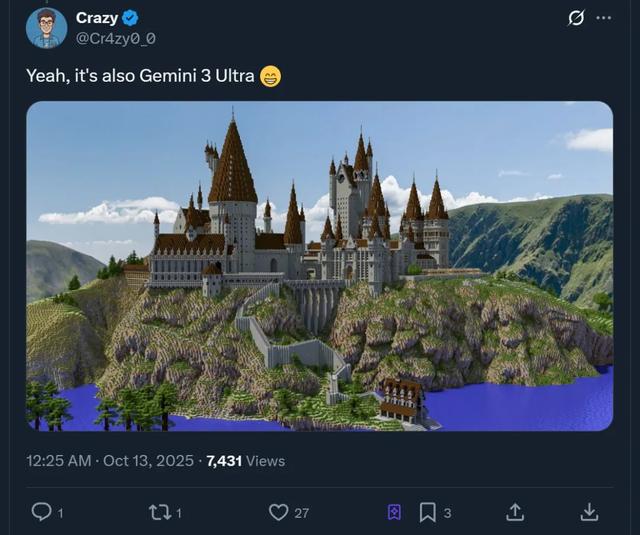Click the grinning emoji in the tweet
This screenshot has height=535, width=640.
coord(270,76)
